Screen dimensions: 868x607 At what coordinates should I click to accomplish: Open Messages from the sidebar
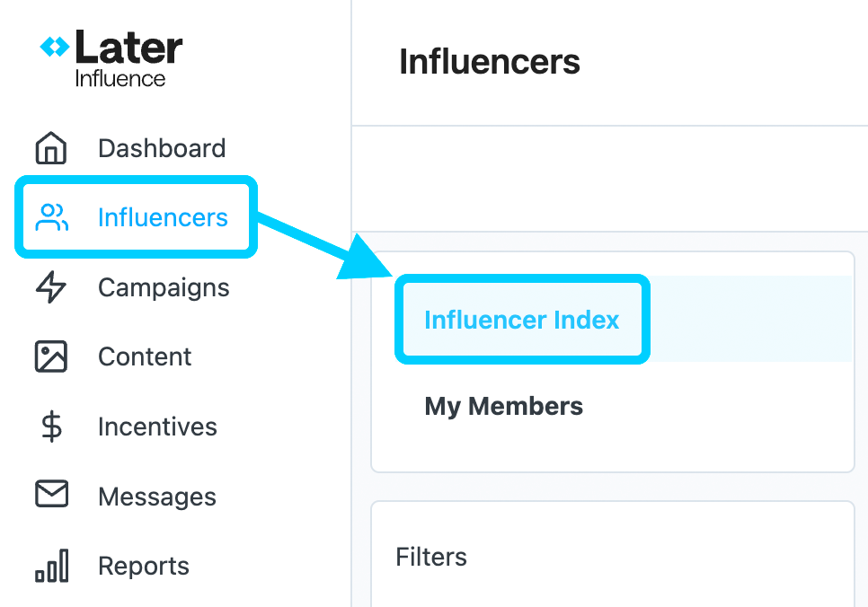(157, 497)
